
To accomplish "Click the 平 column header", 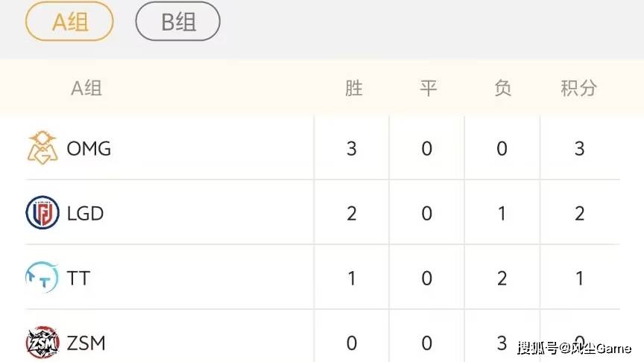I will [427, 89].
